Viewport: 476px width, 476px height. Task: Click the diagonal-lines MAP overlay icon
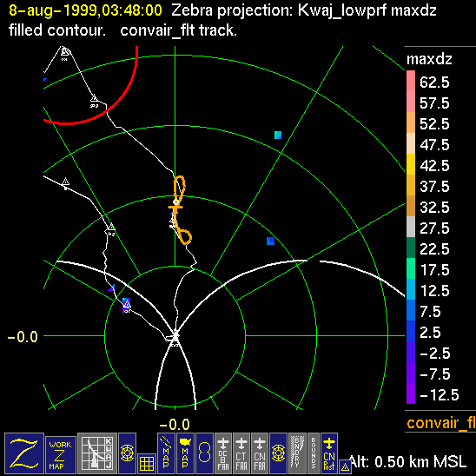tap(166, 453)
